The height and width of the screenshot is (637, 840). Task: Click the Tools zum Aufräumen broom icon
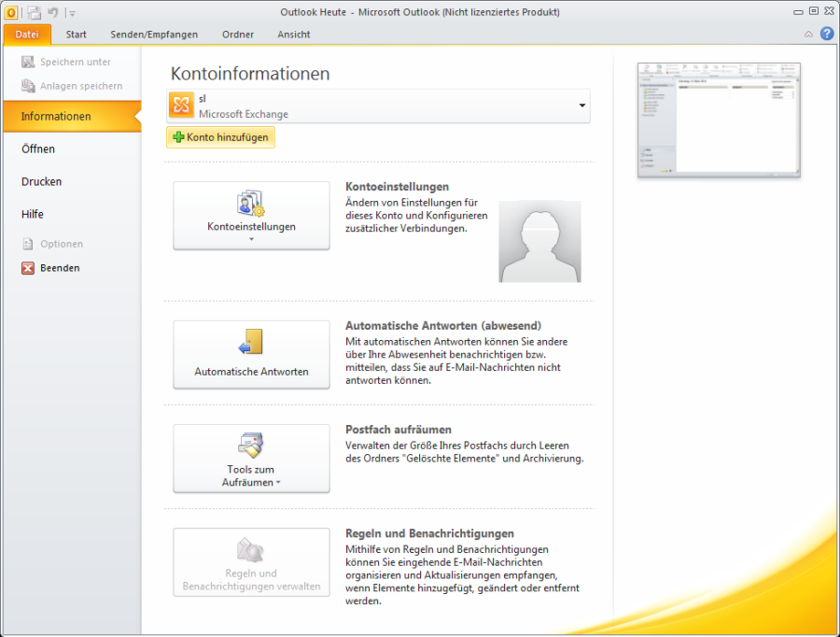pyautogui.click(x=251, y=445)
